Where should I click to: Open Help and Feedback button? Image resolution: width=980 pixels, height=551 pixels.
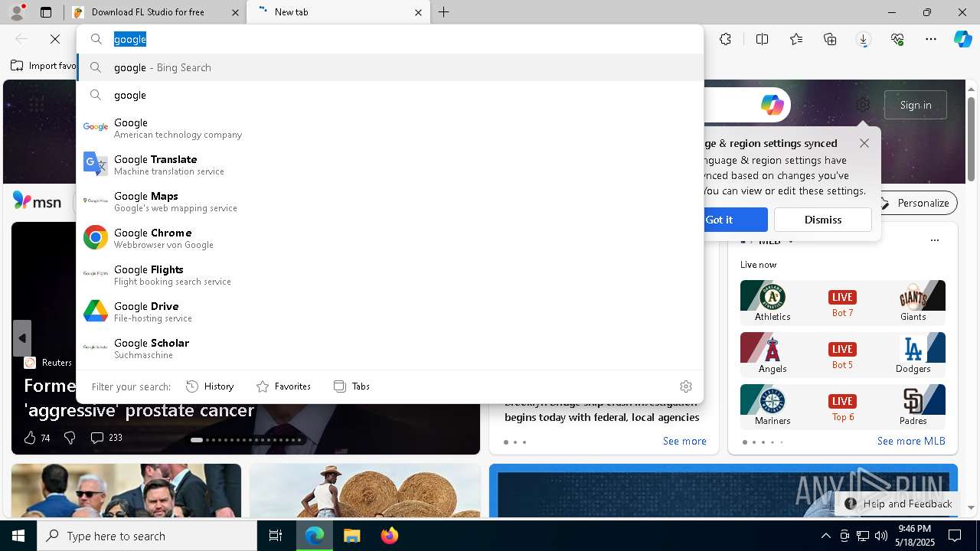tap(898, 504)
